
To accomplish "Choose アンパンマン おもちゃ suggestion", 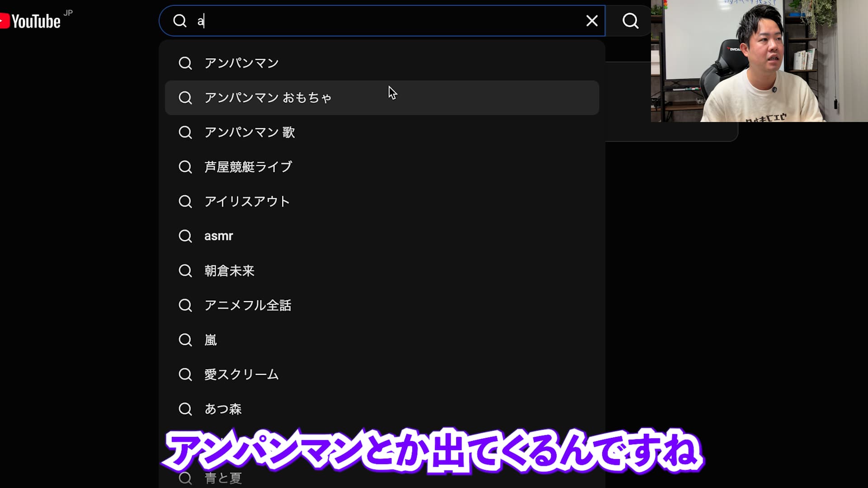I will point(268,98).
